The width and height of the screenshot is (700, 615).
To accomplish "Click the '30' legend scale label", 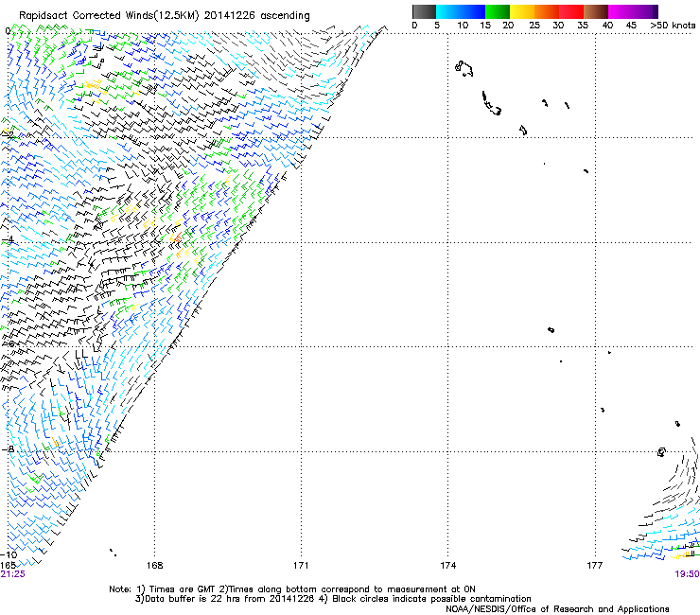I will coord(558,26).
